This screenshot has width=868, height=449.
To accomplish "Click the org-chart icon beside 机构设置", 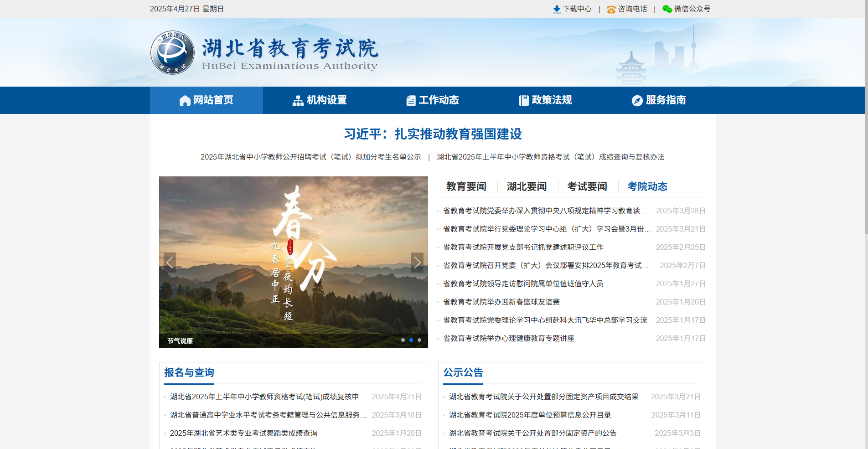I will click(298, 100).
